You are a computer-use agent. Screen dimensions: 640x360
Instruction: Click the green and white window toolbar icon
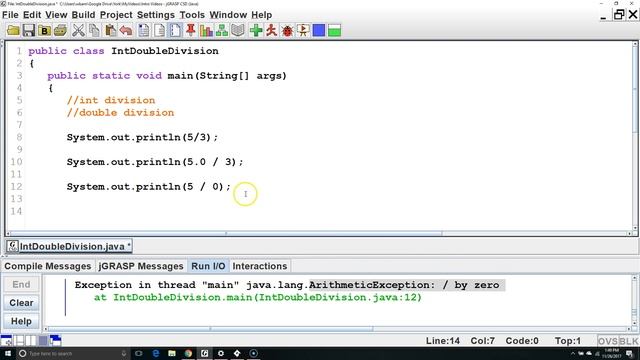point(334,31)
